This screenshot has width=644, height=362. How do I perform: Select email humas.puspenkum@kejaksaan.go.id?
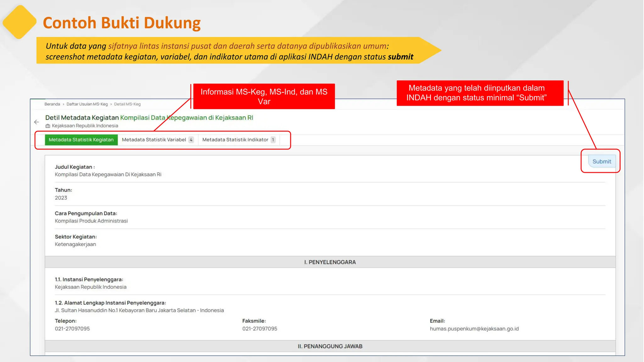click(x=474, y=329)
